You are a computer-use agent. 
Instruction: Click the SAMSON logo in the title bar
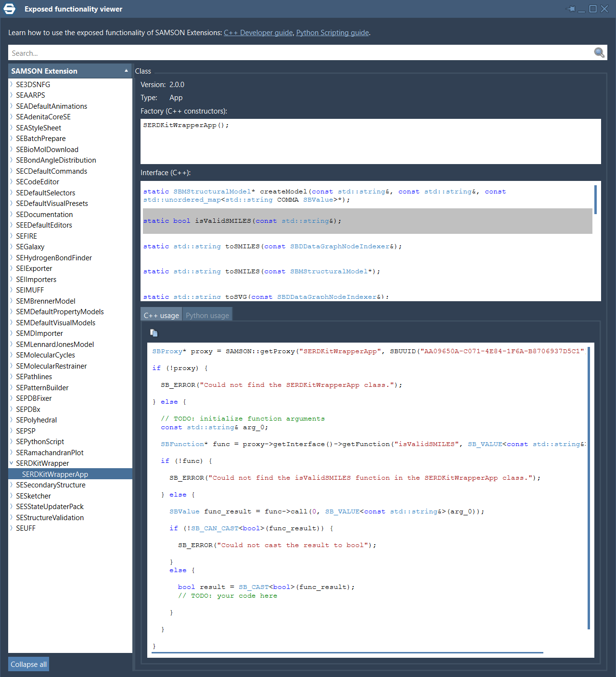(10, 9)
